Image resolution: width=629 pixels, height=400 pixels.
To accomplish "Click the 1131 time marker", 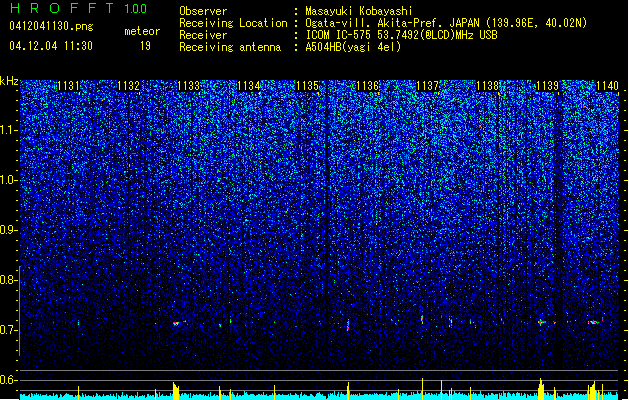I will [68, 86].
